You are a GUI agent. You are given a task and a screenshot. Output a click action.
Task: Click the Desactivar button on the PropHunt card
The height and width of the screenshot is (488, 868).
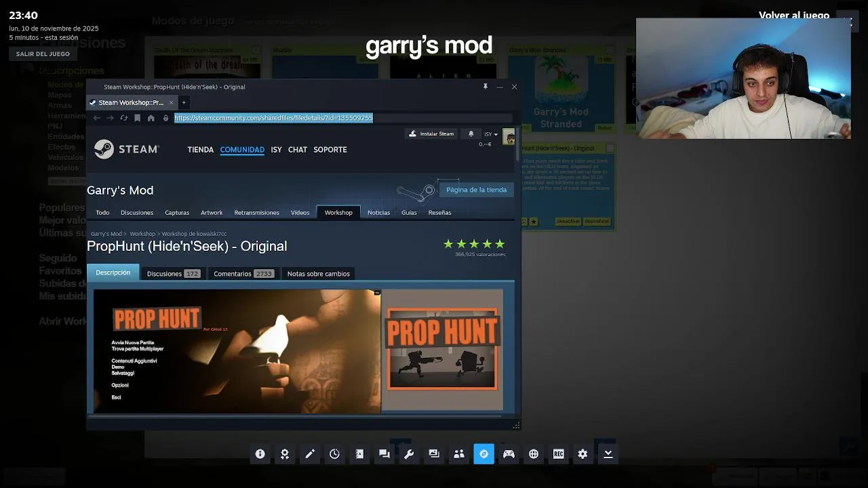tap(568, 222)
